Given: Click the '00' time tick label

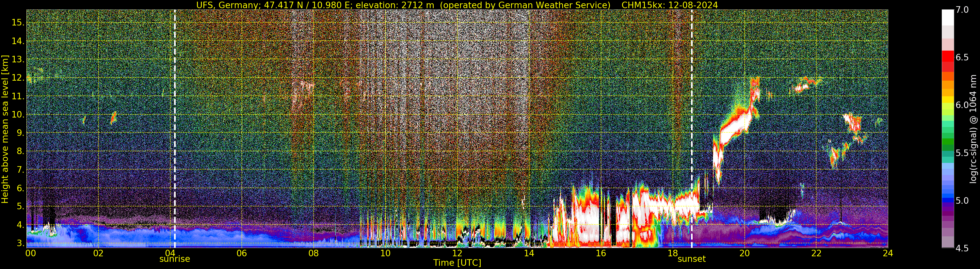Looking at the screenshot, I should (x=30, y=253).
